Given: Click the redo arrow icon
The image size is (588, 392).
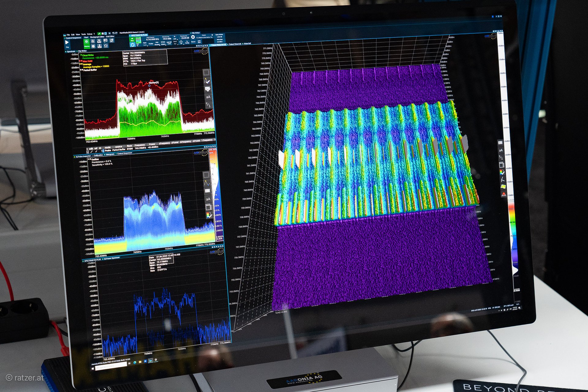Looking at the screenshot, I should pyautogui.click(x=116, y=33).
